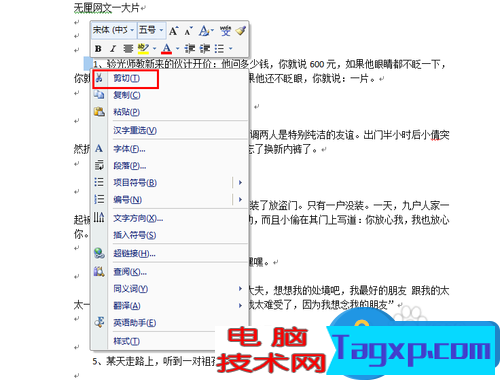Open the highlight color dropdown arrow
Viewport: 500px width, 380px height.
(154, 49)
